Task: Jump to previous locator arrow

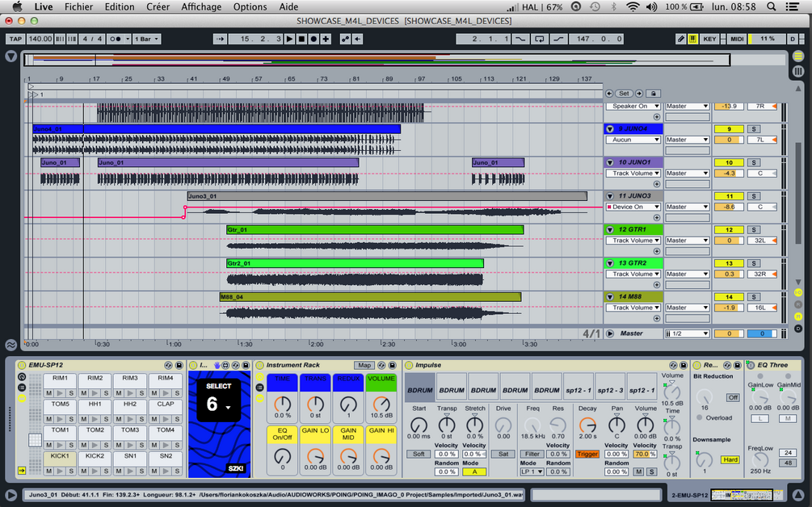Action: click(609, 94)
